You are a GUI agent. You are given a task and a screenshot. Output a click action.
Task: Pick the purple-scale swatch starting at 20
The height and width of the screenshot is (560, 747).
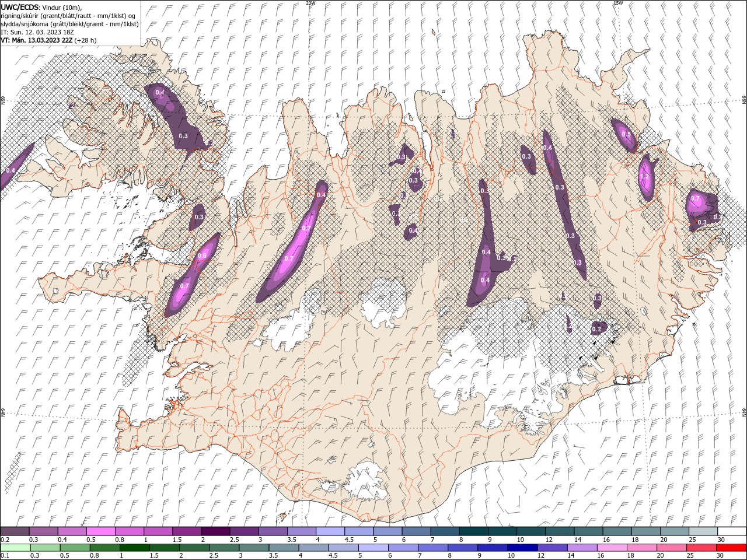point(674,531)
